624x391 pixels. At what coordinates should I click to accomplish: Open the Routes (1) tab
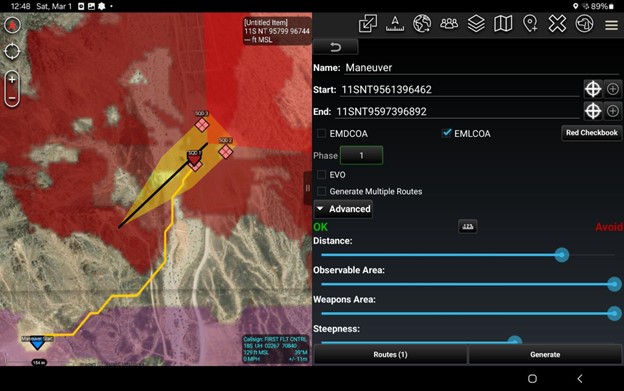click(x=390, y=354)
